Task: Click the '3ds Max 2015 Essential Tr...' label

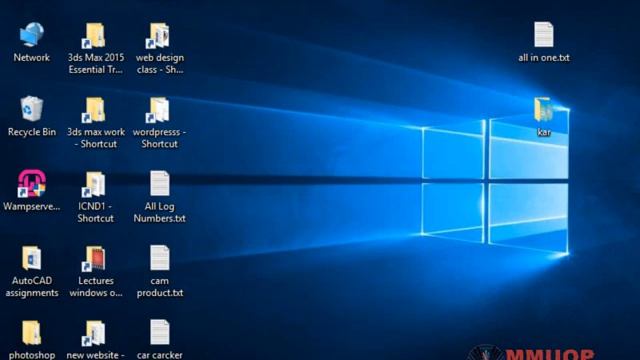Action: point(96,64)
